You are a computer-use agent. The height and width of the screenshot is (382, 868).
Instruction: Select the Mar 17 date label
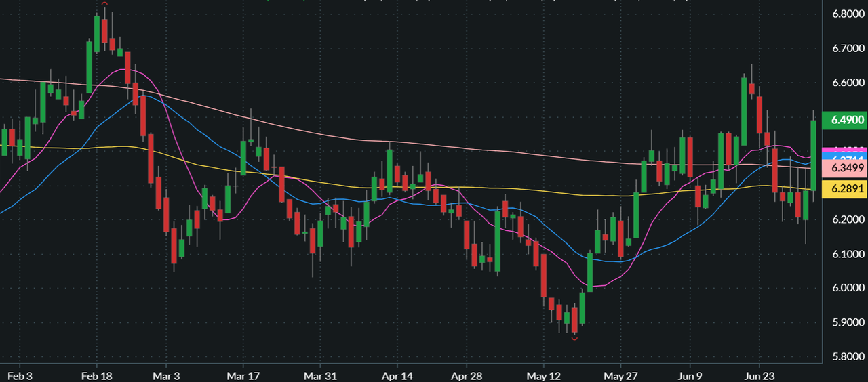click(x=243, y=375)
